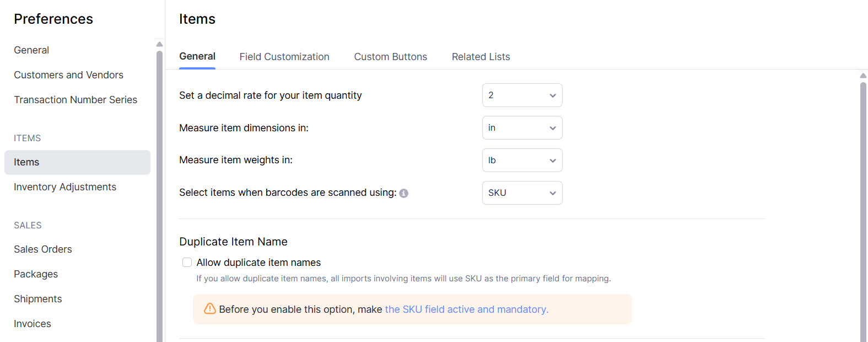Screen dimensions: 868x342
Task: Open Customers and Vendors preferences
Action: [68, 75]
